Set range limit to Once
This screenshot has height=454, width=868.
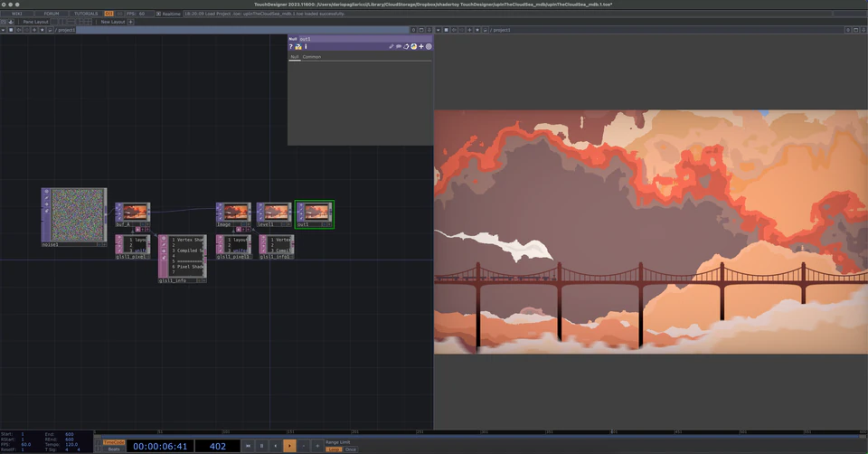coord(351,449)
